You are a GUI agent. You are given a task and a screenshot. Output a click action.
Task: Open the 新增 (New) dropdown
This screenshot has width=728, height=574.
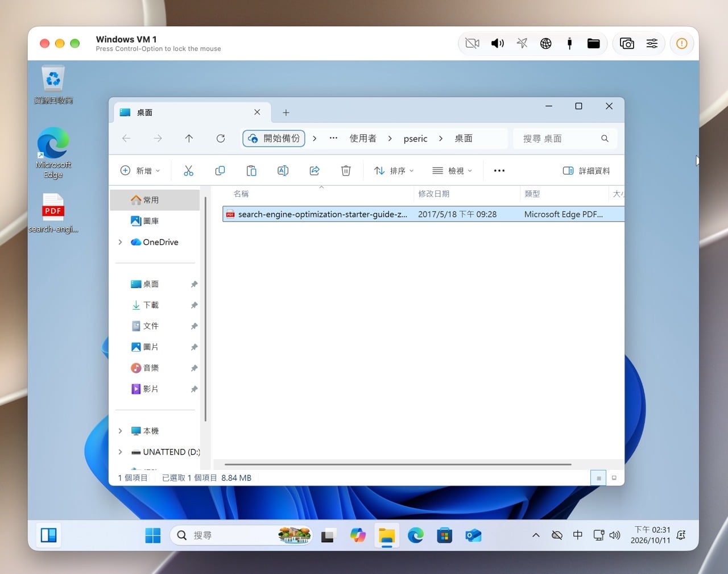(x=140, y=170)
